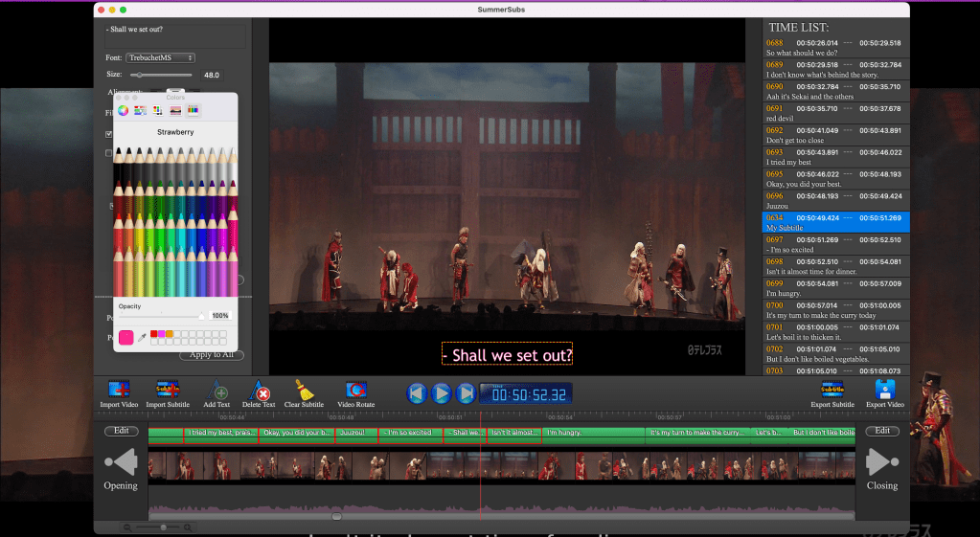Select the saved magenta color swatch

(x=161, y=334)
